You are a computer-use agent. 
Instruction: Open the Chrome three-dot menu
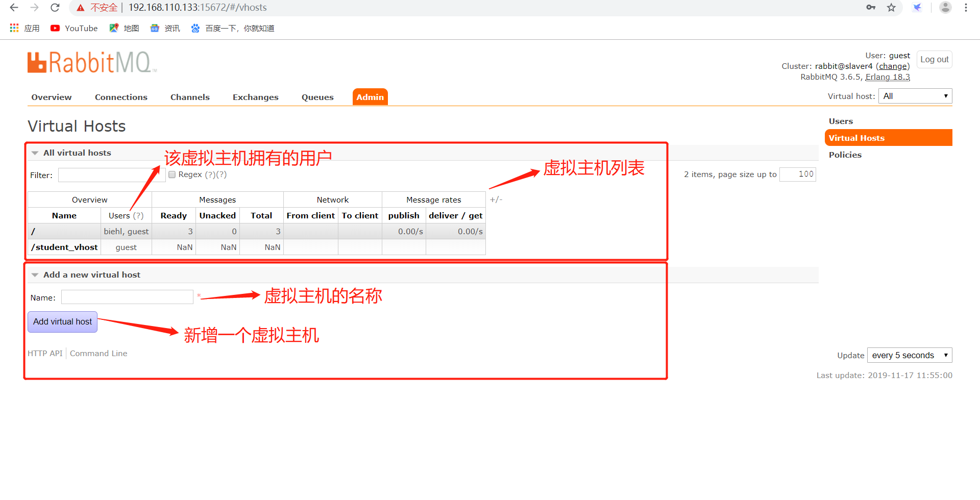(x=966, y=8)
